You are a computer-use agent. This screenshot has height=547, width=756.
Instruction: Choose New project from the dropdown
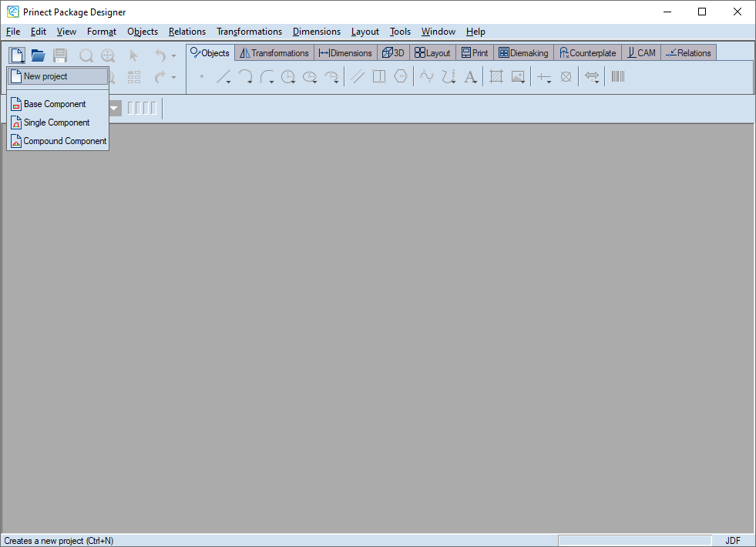[58, 76]
